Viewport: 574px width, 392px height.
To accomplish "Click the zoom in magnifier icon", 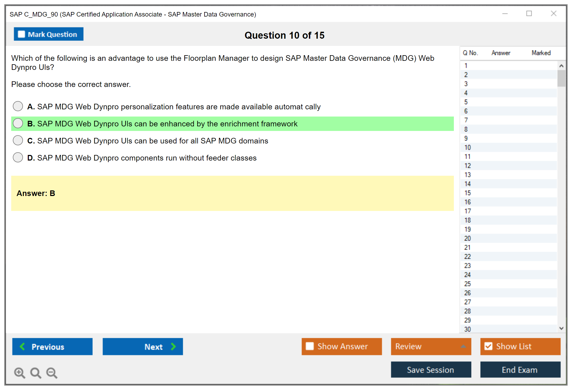I will [x=19, y=373].
